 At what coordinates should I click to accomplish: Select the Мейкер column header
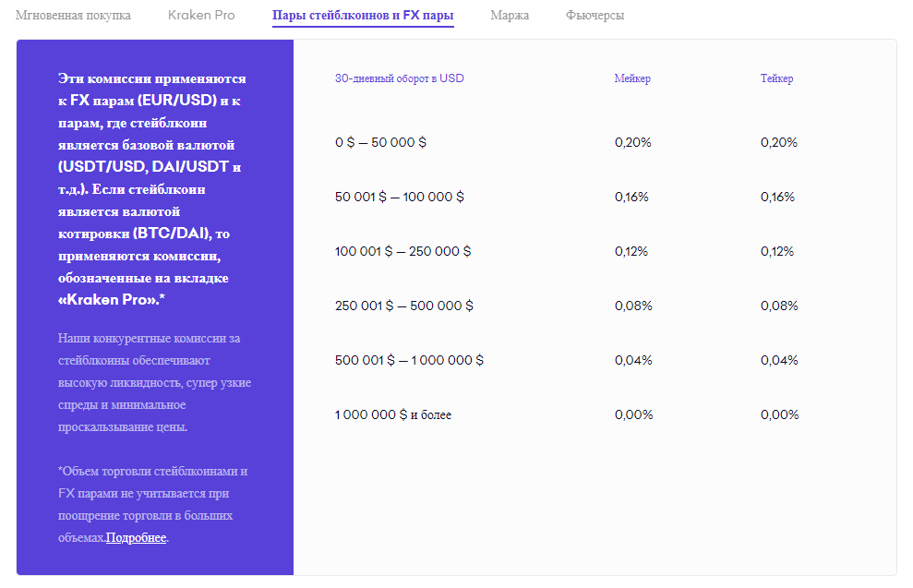point(632,78)
